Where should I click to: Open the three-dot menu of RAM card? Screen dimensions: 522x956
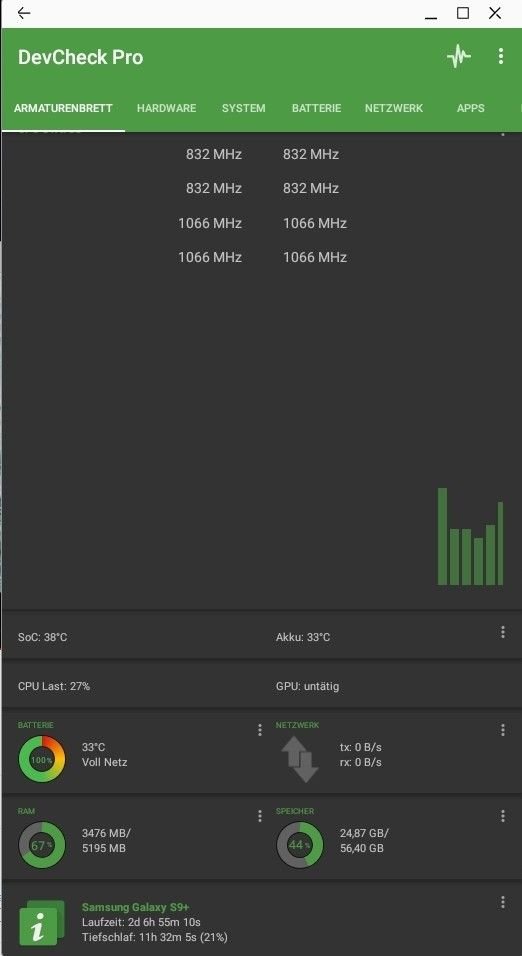[x=260, y=815]
